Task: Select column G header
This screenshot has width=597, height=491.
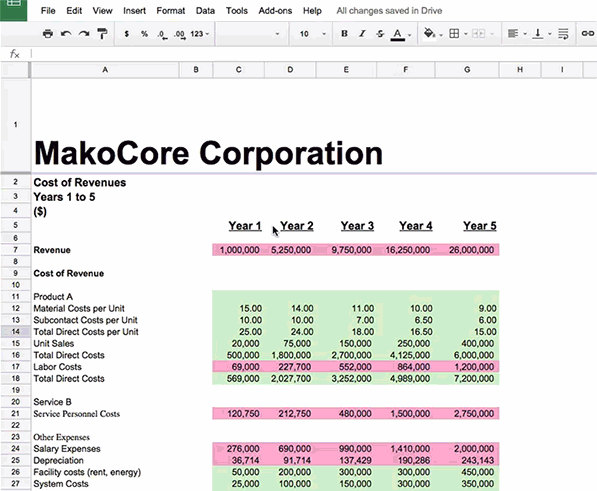Action: [x=467, y=70]
